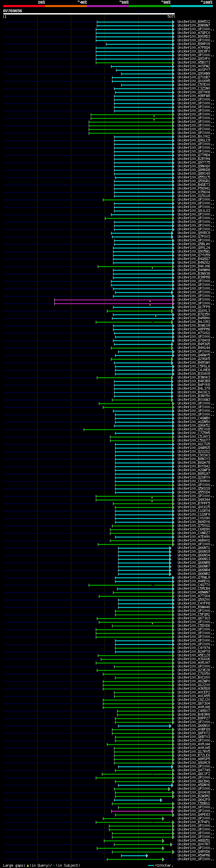Viewport: 216px width, 868px height.
Task: Select the UniRef100_A5BXT3 label
Action: (x=194, y=63)
